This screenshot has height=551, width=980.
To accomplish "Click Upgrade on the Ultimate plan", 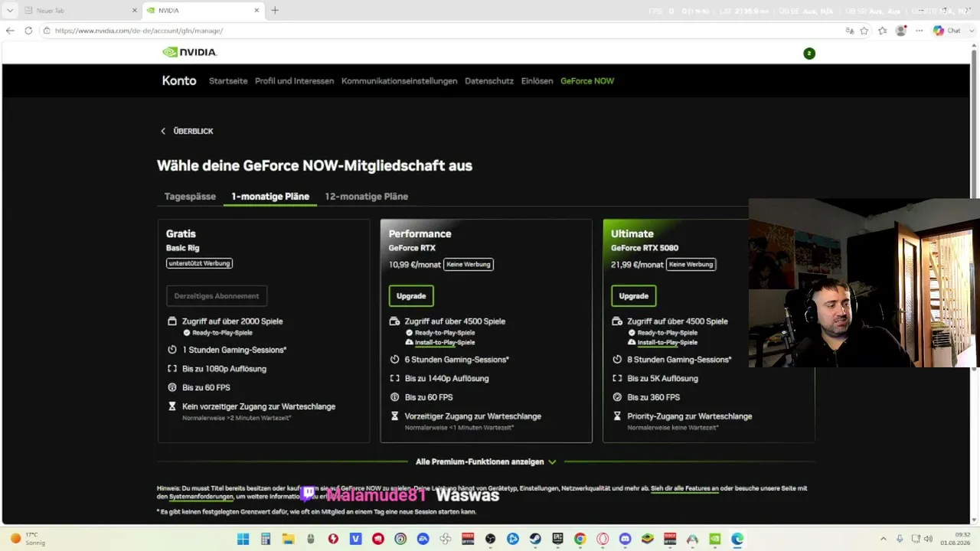I will pyautogui.click(x=633, y=296).
